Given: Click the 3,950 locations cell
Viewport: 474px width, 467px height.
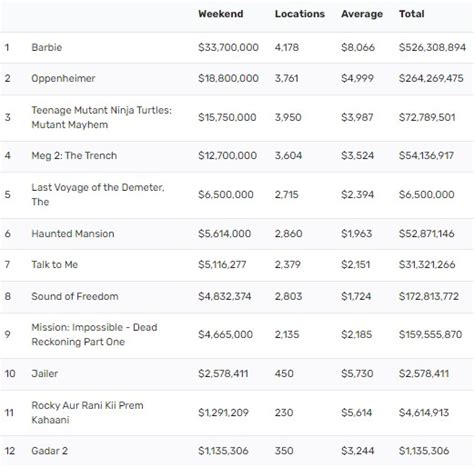Looking at the screenshot, I should pos(288,117).
